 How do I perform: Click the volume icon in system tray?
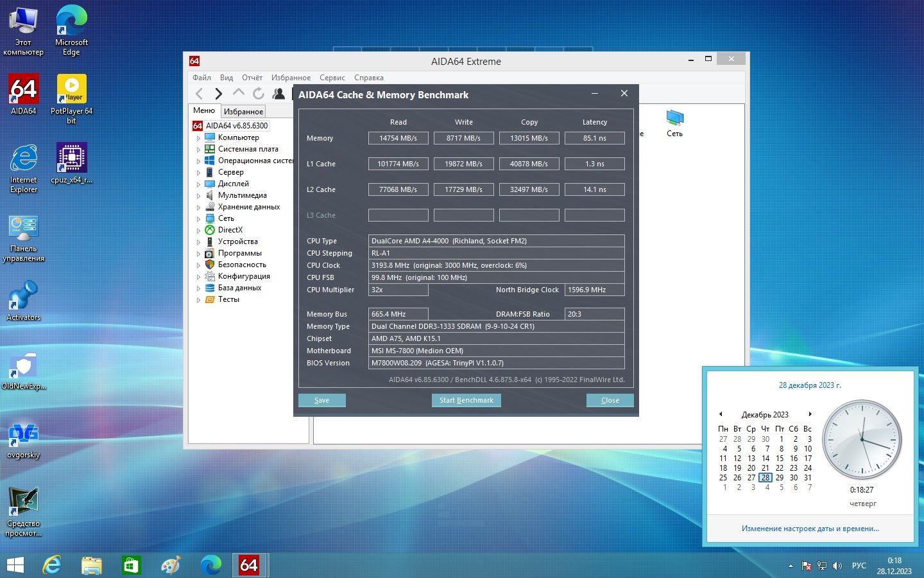click(x=837, y=566)
